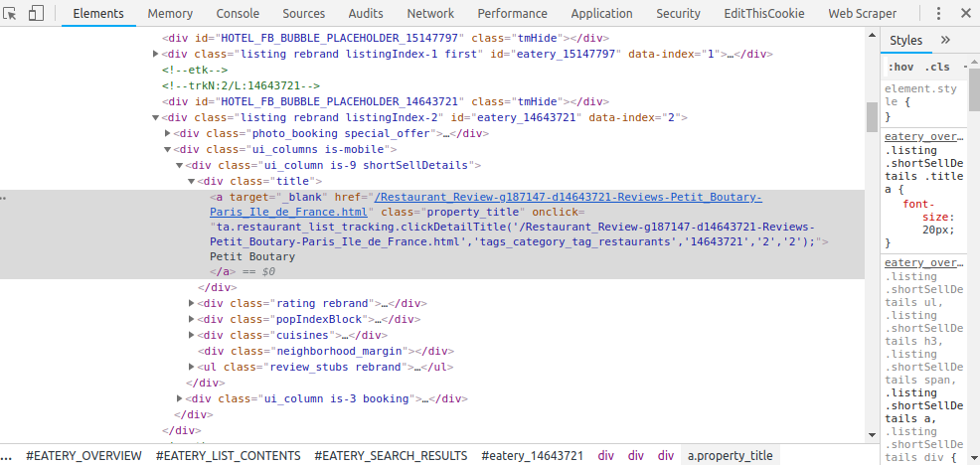Open the Network tab
This screenshot has height=465, width=980.
tap(430, 14)
